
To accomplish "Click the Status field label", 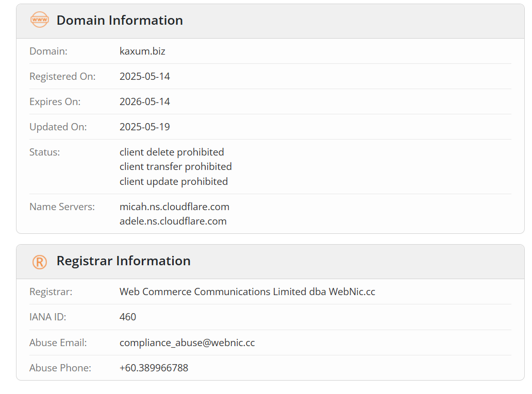I will tap(44, 152).
